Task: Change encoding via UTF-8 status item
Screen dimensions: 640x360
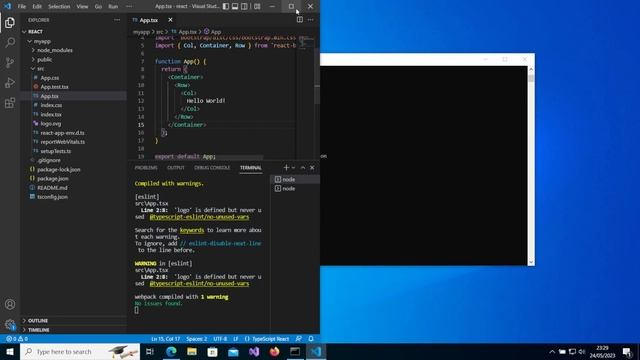Action: pyautogui.click(x=220, y=339)
